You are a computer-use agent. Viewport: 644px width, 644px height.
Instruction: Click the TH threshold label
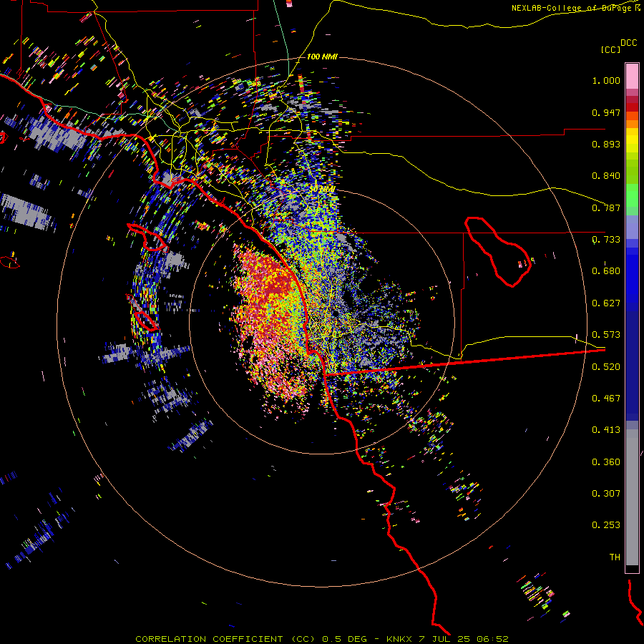click(615, 557)
